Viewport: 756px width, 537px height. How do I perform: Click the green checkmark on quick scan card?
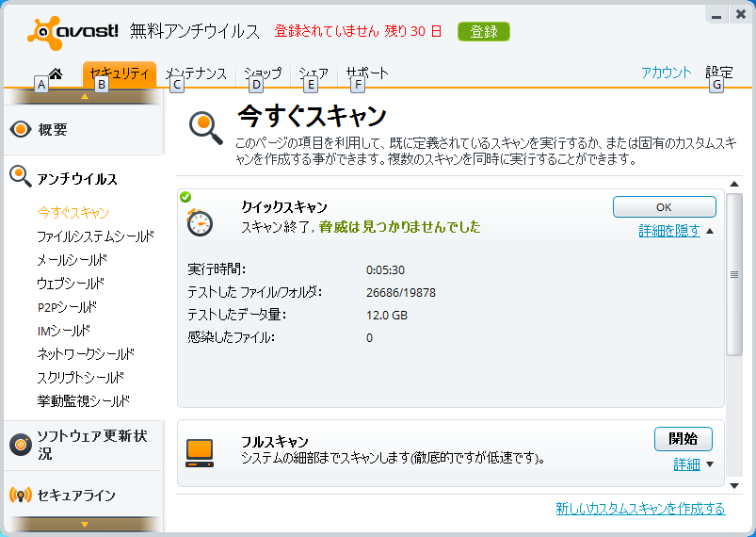pos(185,197)
